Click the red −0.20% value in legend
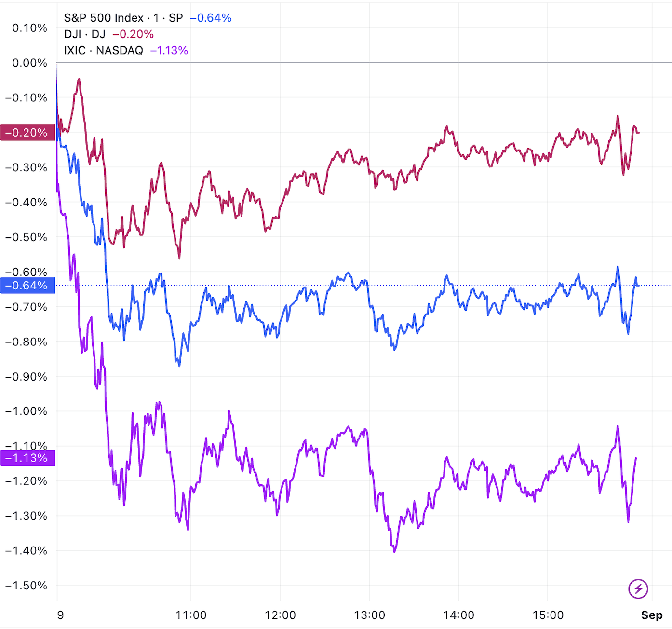The image size is (672, 629). [133, 34]
